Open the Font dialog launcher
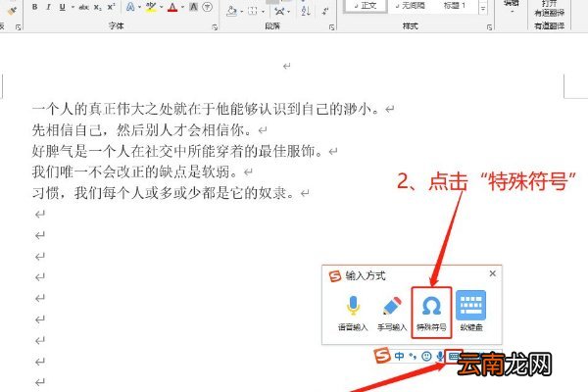The image size is (588, 392). pyautogui.click(x=215, y=27)
